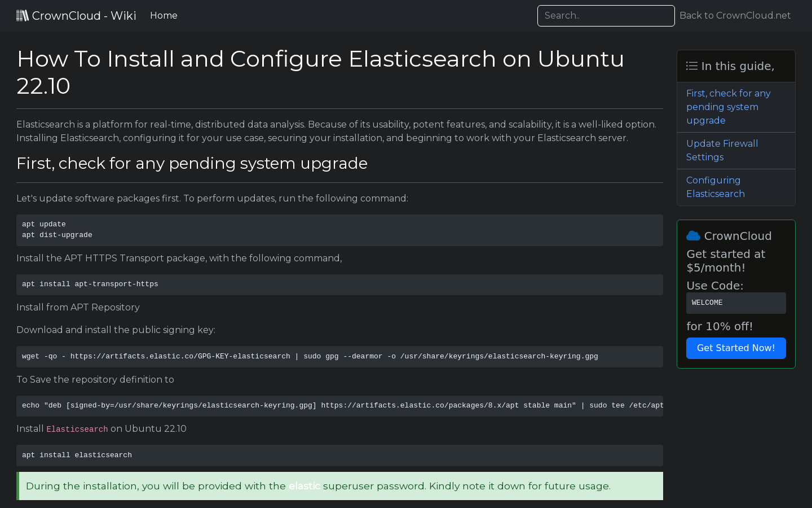Open the 'Configuring Elasticsearch' section

715,187
